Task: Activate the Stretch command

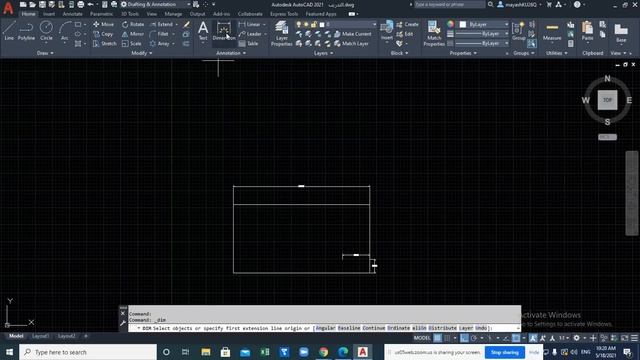Action: point(104,44)
